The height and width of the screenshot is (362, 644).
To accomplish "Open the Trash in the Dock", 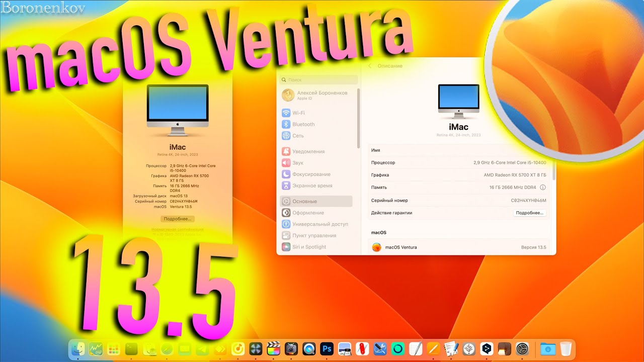I will (566, 348).
